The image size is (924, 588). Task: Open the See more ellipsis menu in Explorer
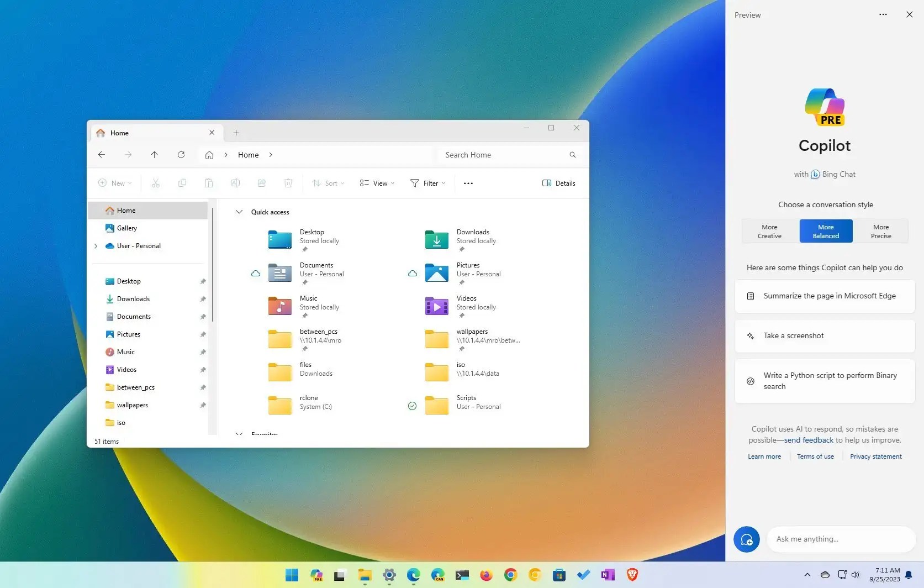[x=468, y=183]
